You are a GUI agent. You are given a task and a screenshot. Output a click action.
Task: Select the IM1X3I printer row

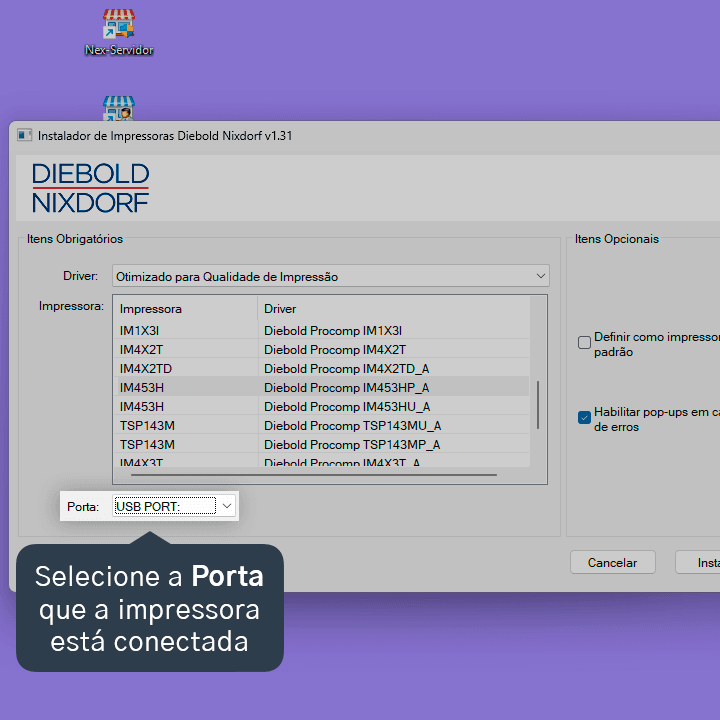(x=321, y=331)
